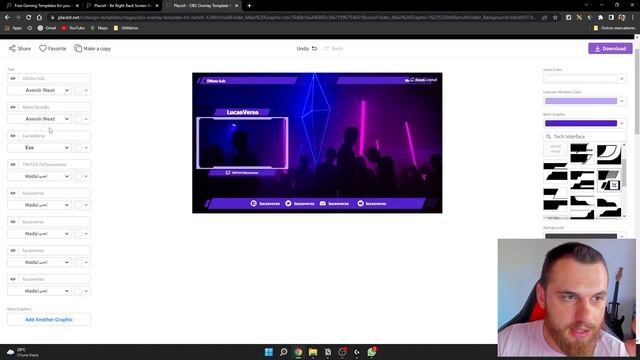Toggle visibility of the second text field
Viewport: 640px width, 360px height.
tap(13, 107)
